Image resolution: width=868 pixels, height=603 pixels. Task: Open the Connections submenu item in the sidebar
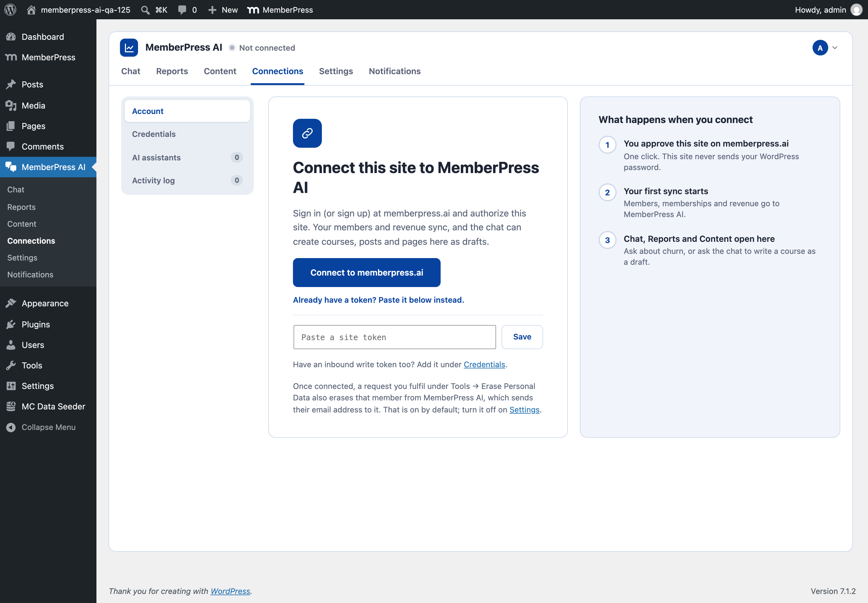[31, 241]
